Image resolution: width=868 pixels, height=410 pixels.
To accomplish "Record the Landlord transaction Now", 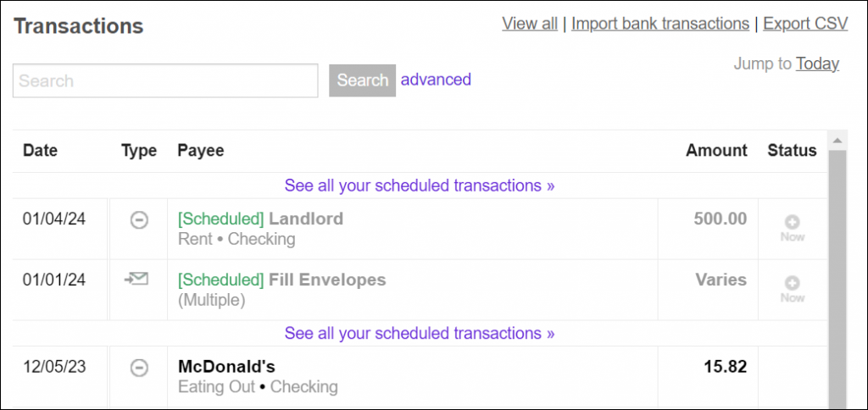I will (x=792, y=227).
